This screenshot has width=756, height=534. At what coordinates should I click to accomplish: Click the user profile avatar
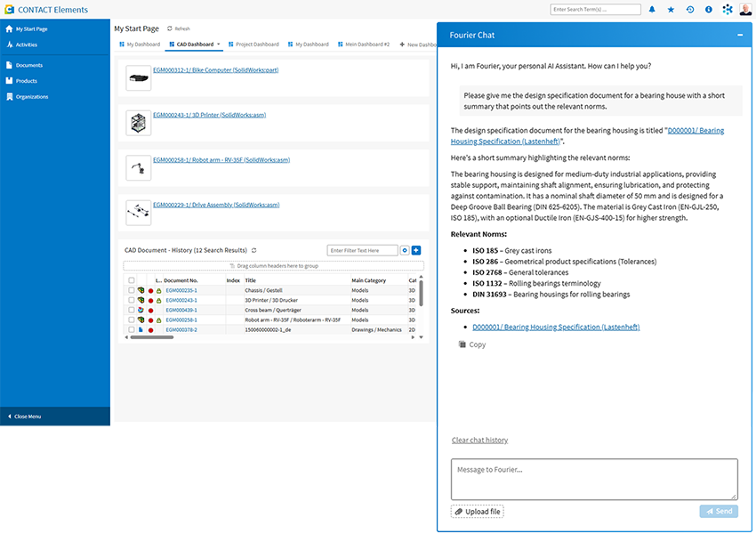[x=745, y=10]
